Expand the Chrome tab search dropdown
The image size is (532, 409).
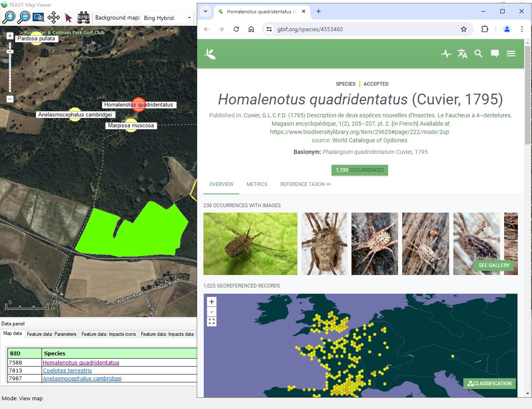coord(205,12)
